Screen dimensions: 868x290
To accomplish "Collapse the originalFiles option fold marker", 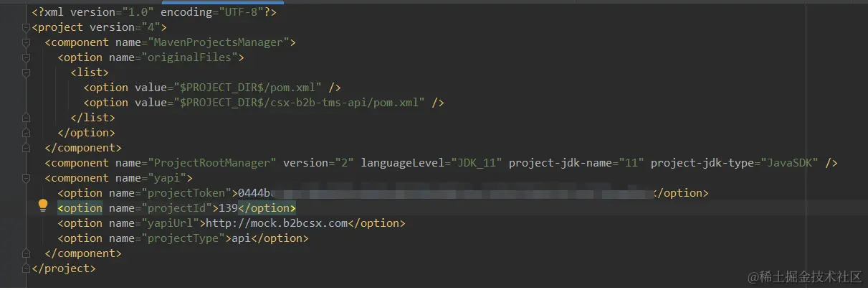I will [26, 57].
